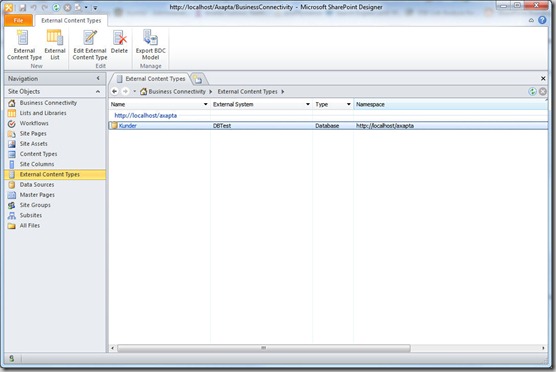Viewport: 556px width, 372px height.
Task: Click Business Connectivity breadcrumb
Action: pos(177,91)
